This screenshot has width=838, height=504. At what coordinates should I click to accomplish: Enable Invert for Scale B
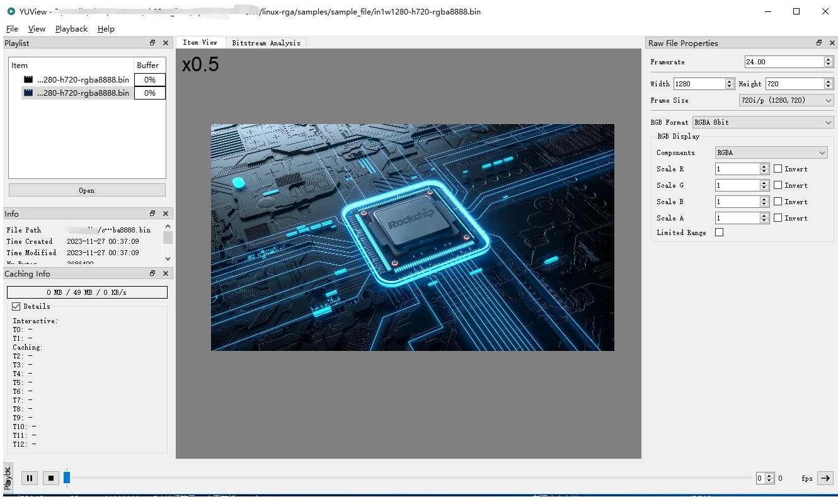pos(778,202)
